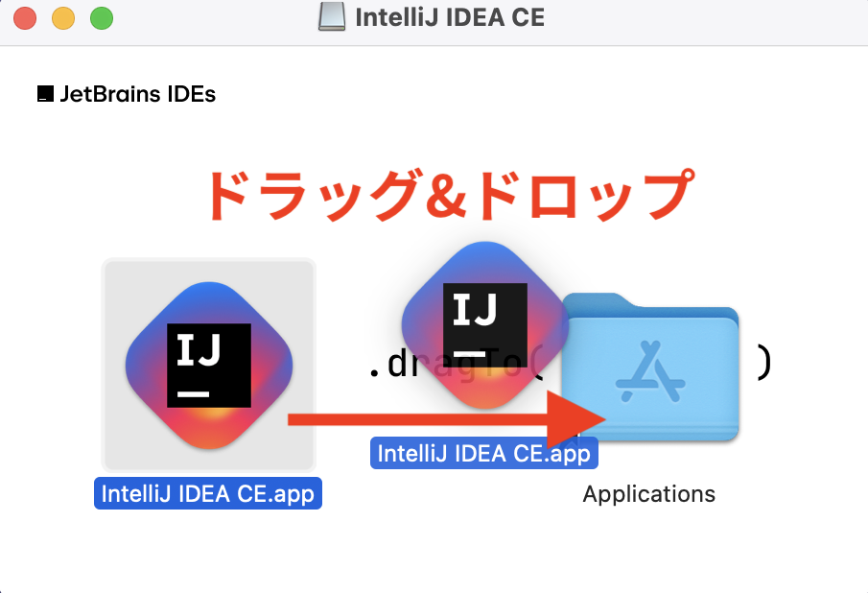Viewport: 868px width, 593px height.
Task: Click the Applications folder name label
Action: (648, 494)
